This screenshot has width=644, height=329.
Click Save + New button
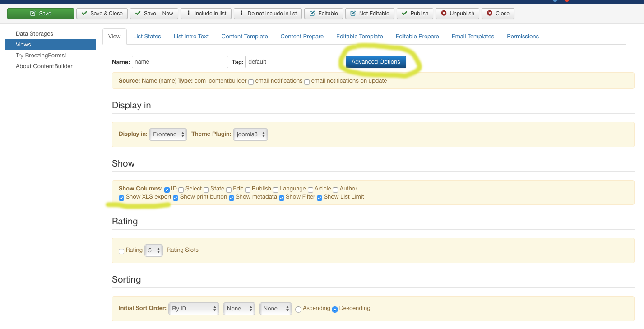point(154,14)
